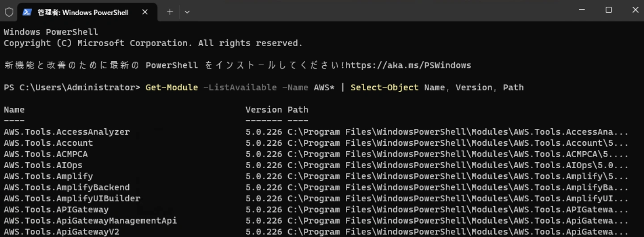Click the Version column header

(x=264, y=110)
